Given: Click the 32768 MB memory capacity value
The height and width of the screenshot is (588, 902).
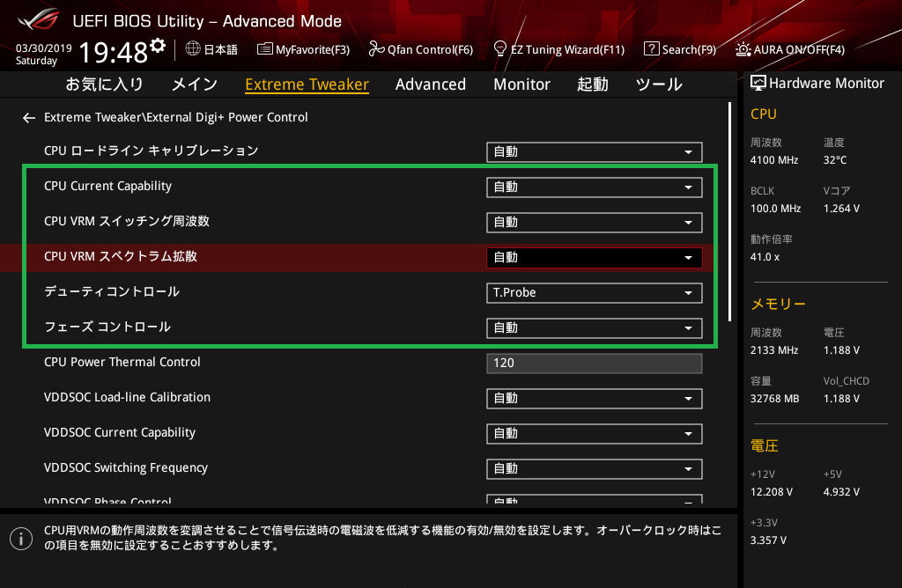Looking at the screenshot, I should 774,399.
